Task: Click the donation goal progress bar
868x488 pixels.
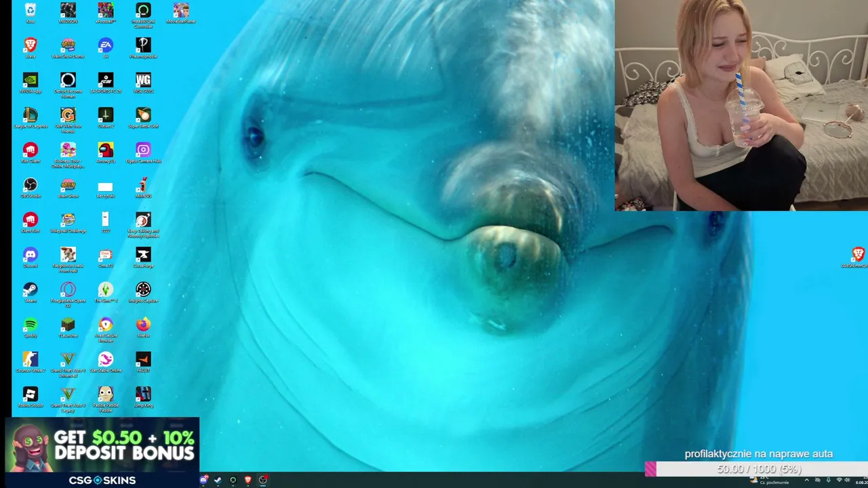Action: 756,469
